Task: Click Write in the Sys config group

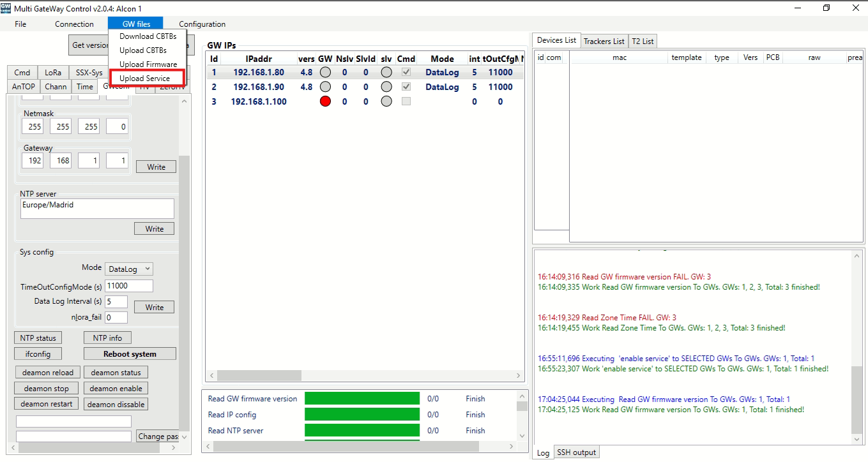Action: point(154,308)
